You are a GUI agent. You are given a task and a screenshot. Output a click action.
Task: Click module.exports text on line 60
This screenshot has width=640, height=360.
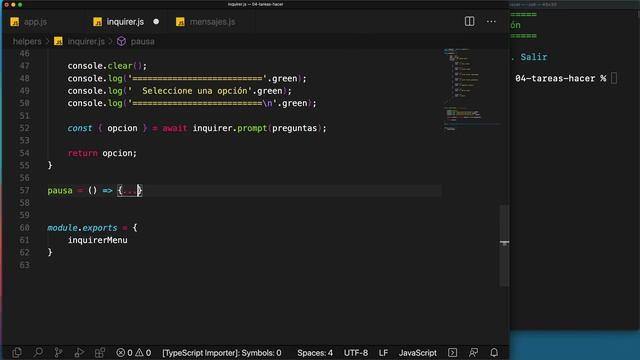point(82,228)
